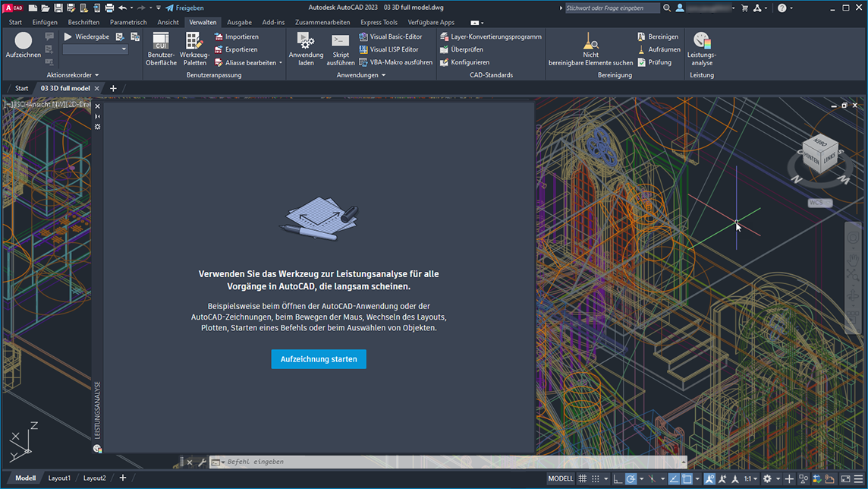Open the Visual LISP Editor
This screenshot has height=489, width=868.
(x=388, y=49)
